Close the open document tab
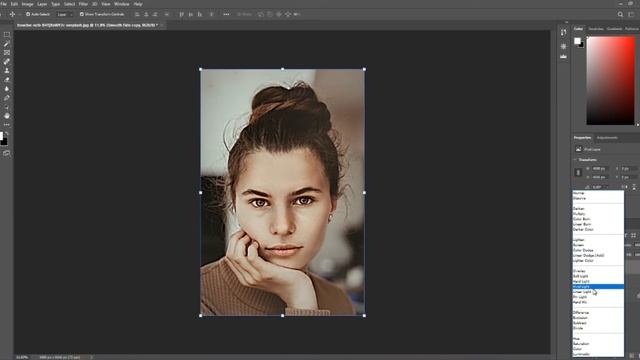 pyautogui.click(x=162, y=25)
